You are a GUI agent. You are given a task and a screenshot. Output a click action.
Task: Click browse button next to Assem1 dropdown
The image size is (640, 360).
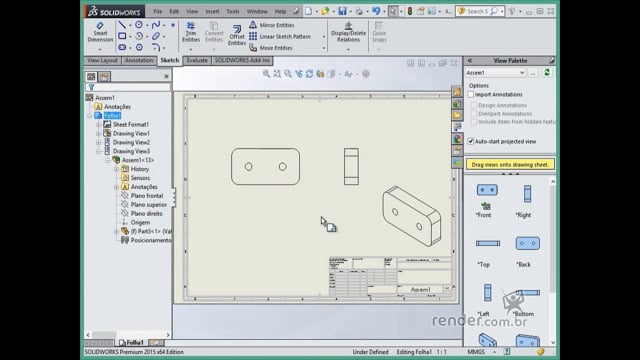point(533,73)
